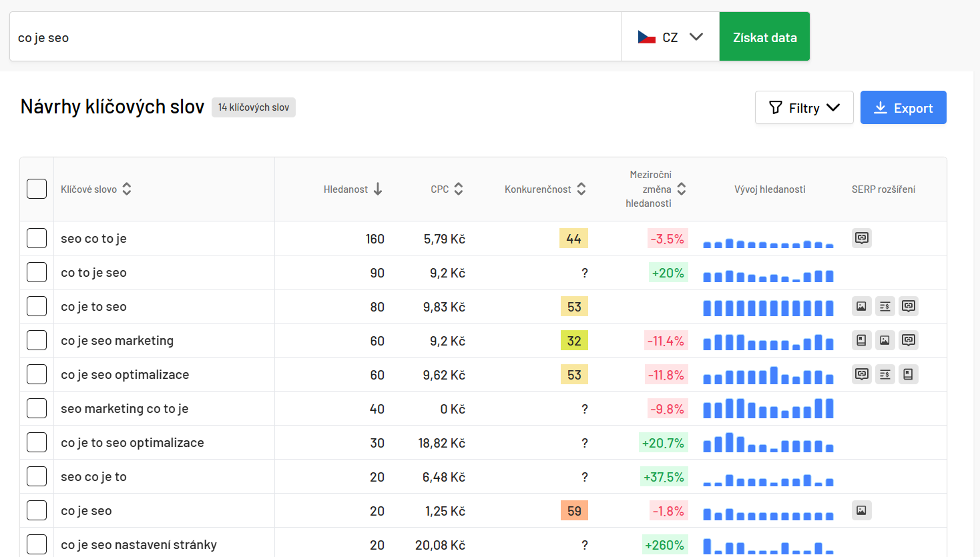Expand the Filtry dropdown
This screenshot has width=980, height=557.
click(x=804, y=107)
